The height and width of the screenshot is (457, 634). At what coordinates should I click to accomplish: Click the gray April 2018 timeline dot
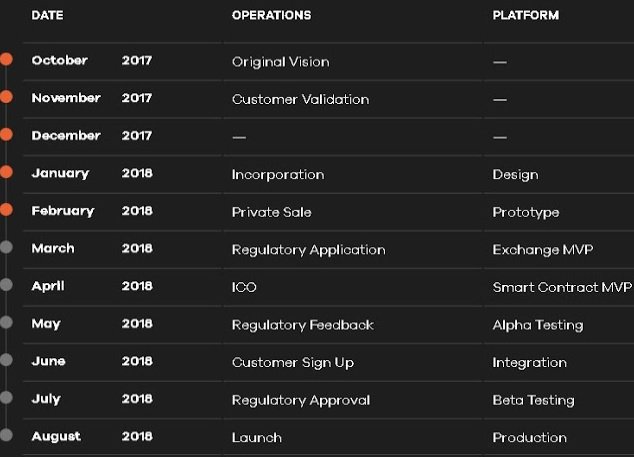point(6,285)
